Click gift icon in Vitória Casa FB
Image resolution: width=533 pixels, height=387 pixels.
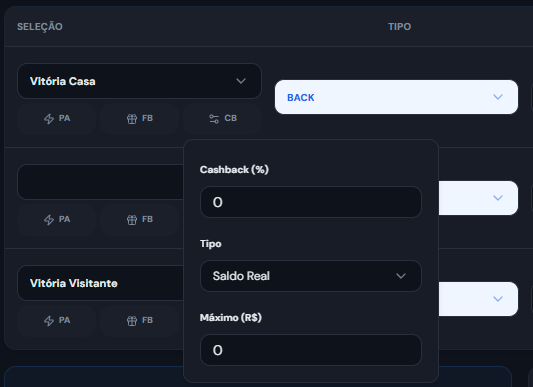(x=132, y=119)
